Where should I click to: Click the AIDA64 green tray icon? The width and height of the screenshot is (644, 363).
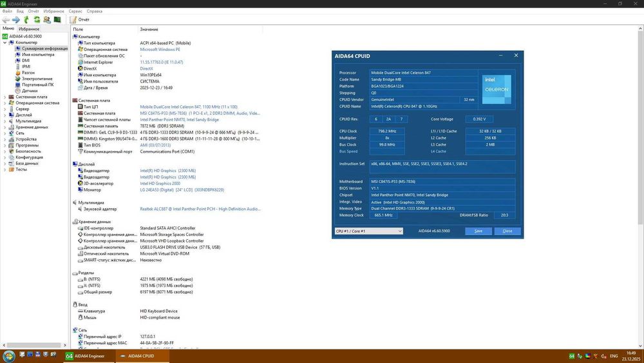pyautogui.click(x=572, y=357)
